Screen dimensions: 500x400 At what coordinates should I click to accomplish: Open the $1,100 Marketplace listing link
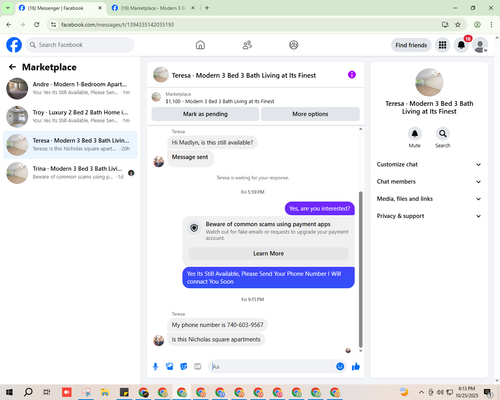(220, 101)
